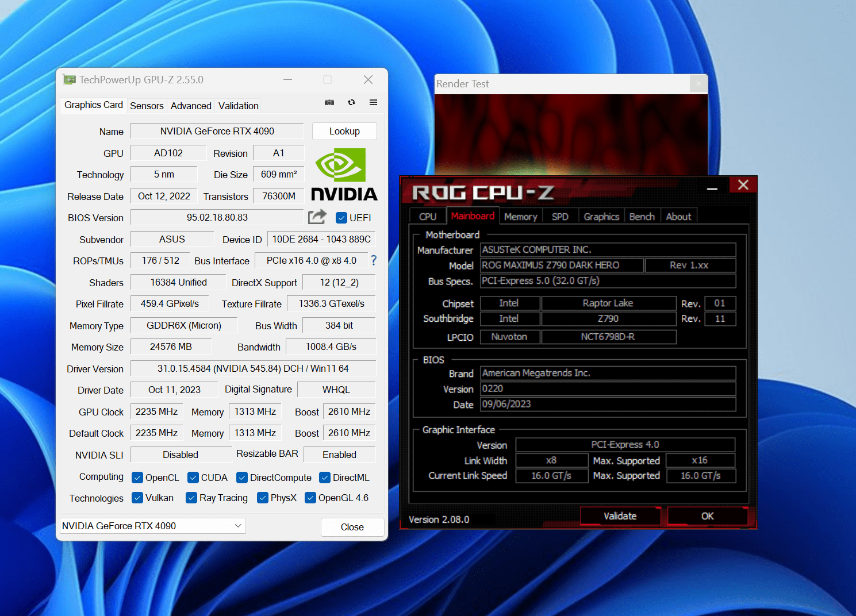Click the Die Size 609 mm² field
856x616 pixels.
pyautogui.click(x=279, y=174)
